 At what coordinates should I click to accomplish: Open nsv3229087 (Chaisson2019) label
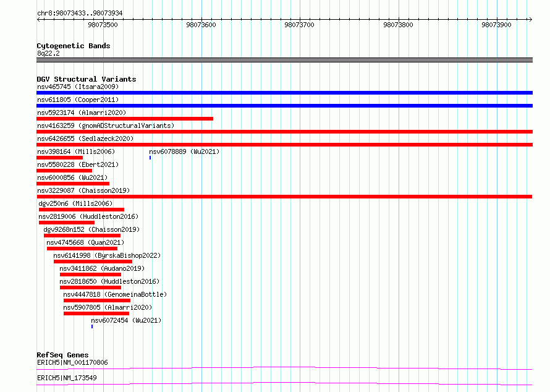[83, 190]
